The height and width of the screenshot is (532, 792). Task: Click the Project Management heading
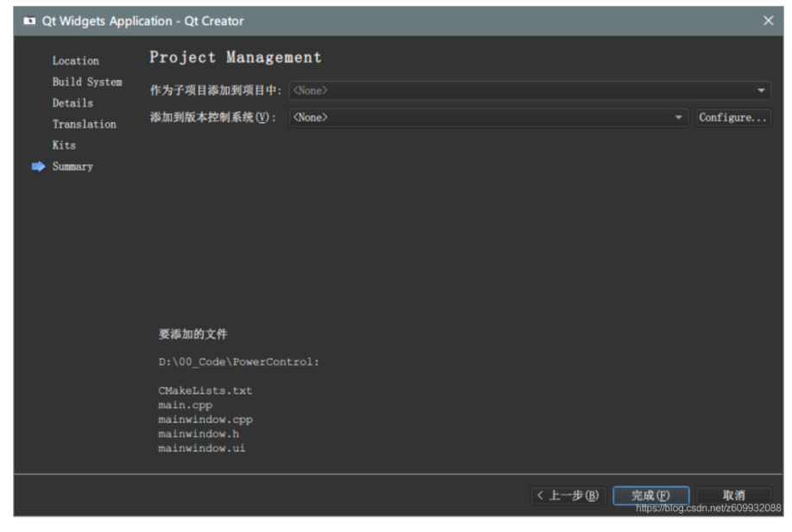(235, 57)
